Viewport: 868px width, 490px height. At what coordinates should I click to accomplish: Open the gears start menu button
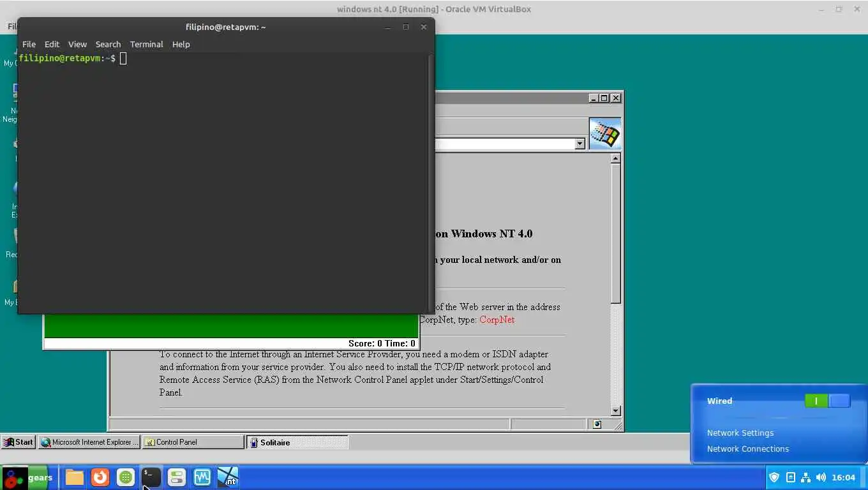pyautogui.click(x=27, y=477)
